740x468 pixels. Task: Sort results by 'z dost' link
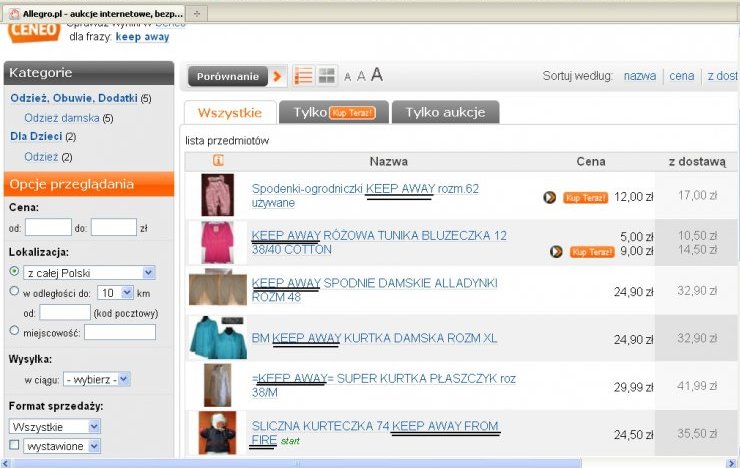[722, 76]
